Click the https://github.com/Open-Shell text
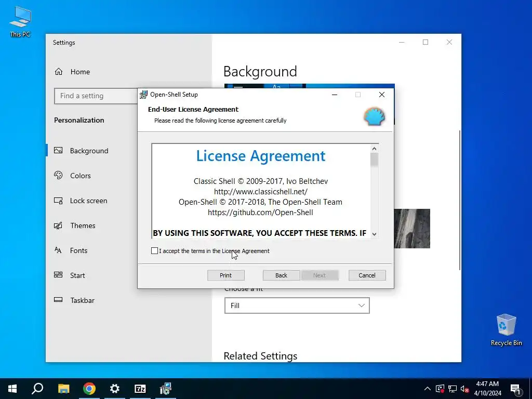532x399 pixels. coord(261,212)
